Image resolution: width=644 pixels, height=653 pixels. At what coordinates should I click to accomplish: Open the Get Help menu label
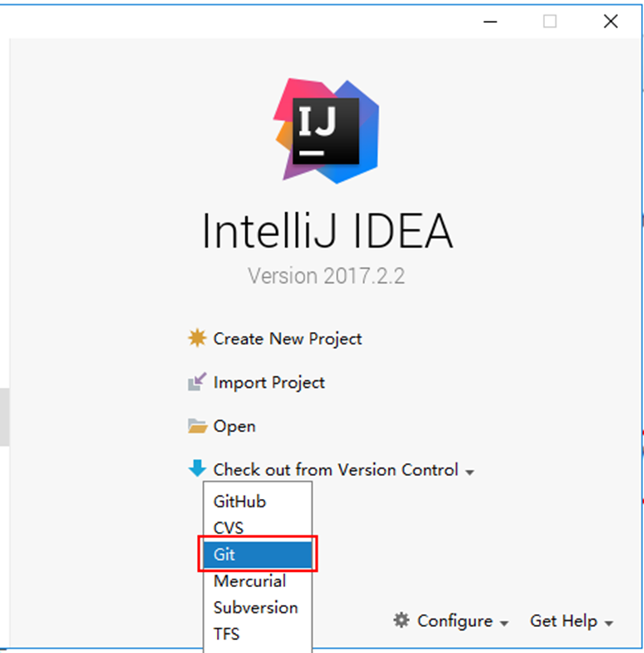tap(563, 621)
